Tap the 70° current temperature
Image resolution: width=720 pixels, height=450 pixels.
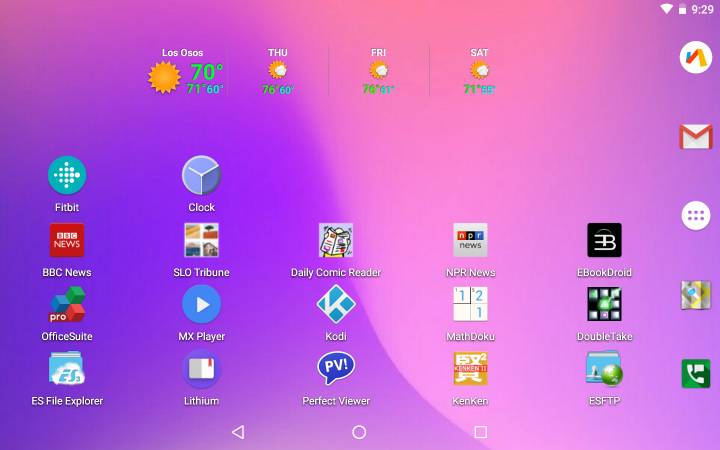(207, 72)
